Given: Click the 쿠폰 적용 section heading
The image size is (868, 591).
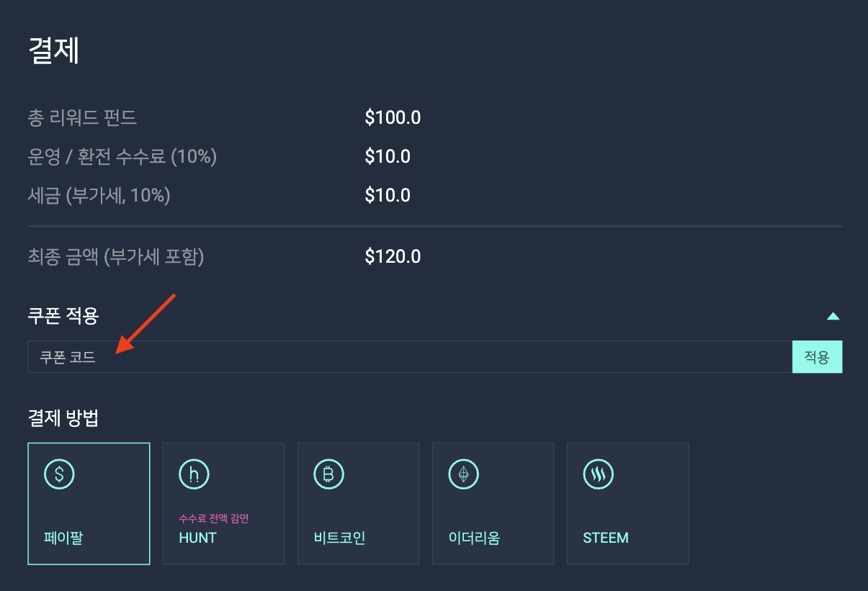Looking at the screenshot, I should point(63,315).
